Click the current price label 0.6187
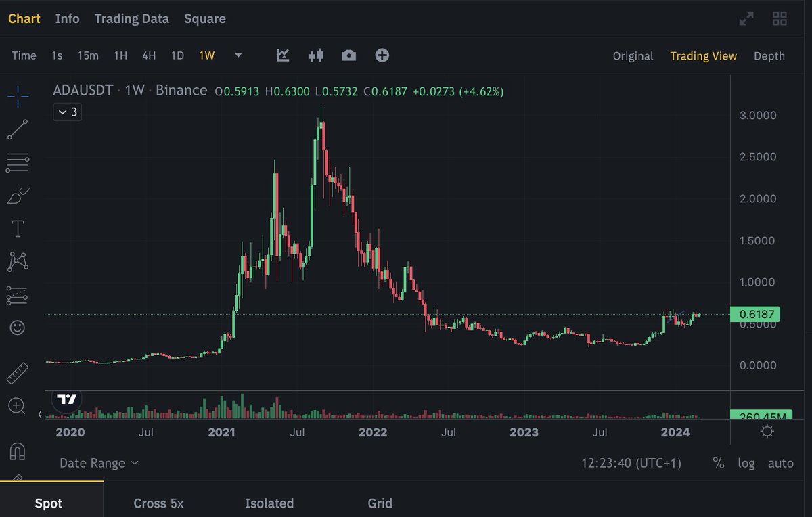Viewport: 812px width, 517px height. point(755,314)
